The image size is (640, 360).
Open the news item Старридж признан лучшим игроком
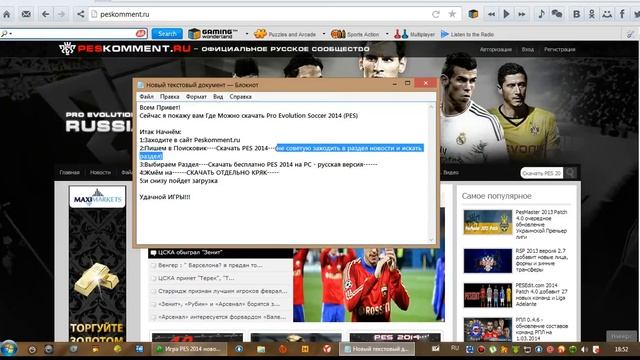point(222,291)
